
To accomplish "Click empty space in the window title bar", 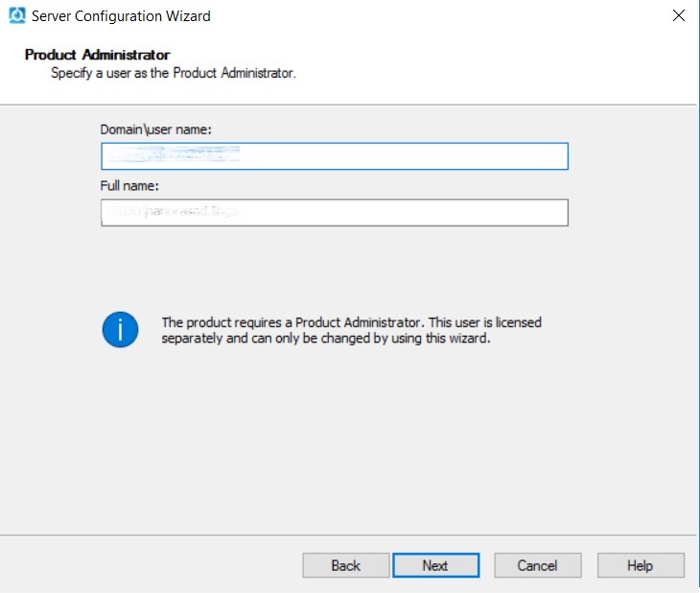I will [432, 16].
